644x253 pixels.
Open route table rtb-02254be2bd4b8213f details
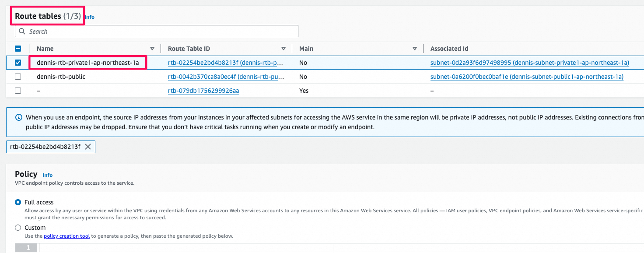(x=201, y=63)
